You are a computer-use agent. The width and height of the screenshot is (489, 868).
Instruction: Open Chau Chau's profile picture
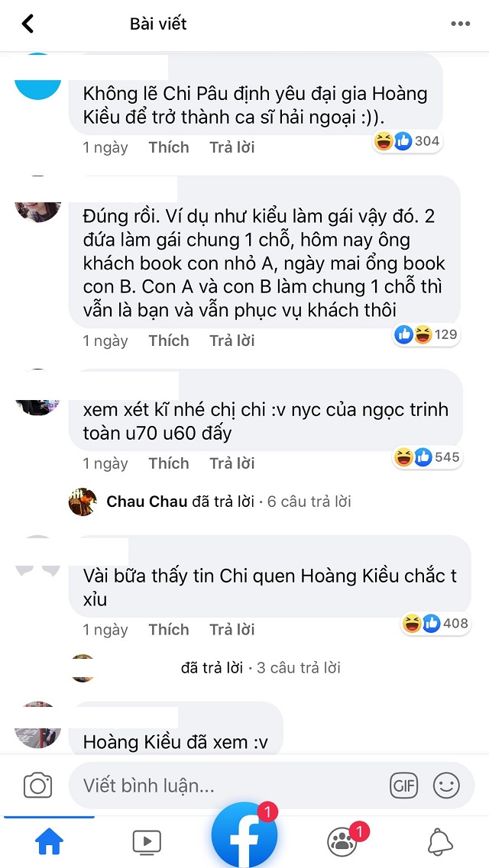pos(83,502)
